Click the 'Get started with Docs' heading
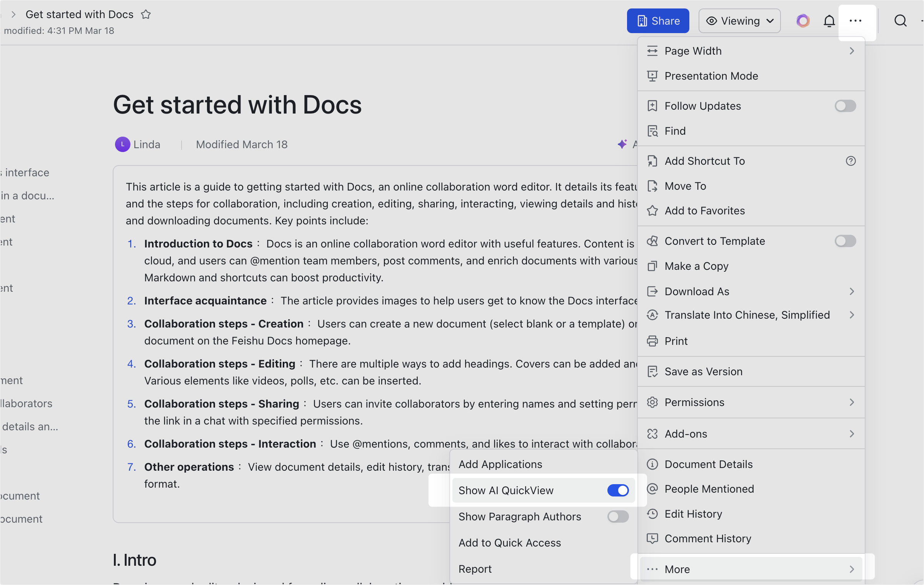Screen dimensions: 924x585 [237, 105]
